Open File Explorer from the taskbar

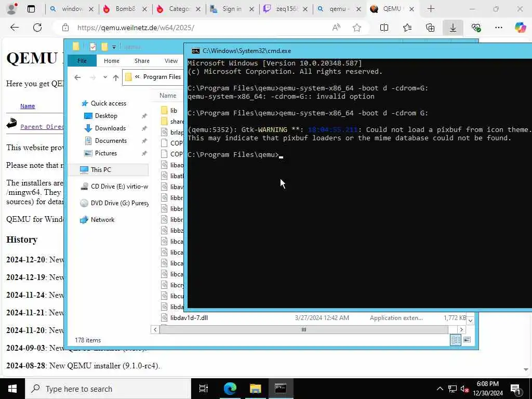coord(255,389)
